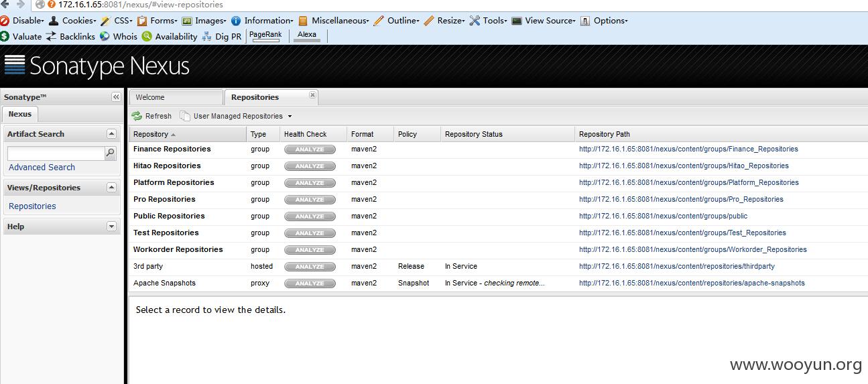Click the View Source monitor icon
The image size is (868, 384).
pyautogui.click(x=517, y=21)
